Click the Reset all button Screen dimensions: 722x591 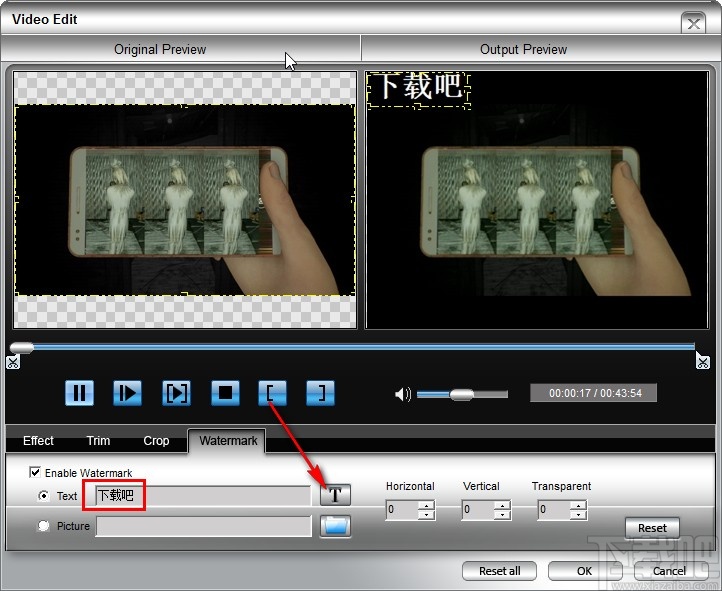pos(499,571)
